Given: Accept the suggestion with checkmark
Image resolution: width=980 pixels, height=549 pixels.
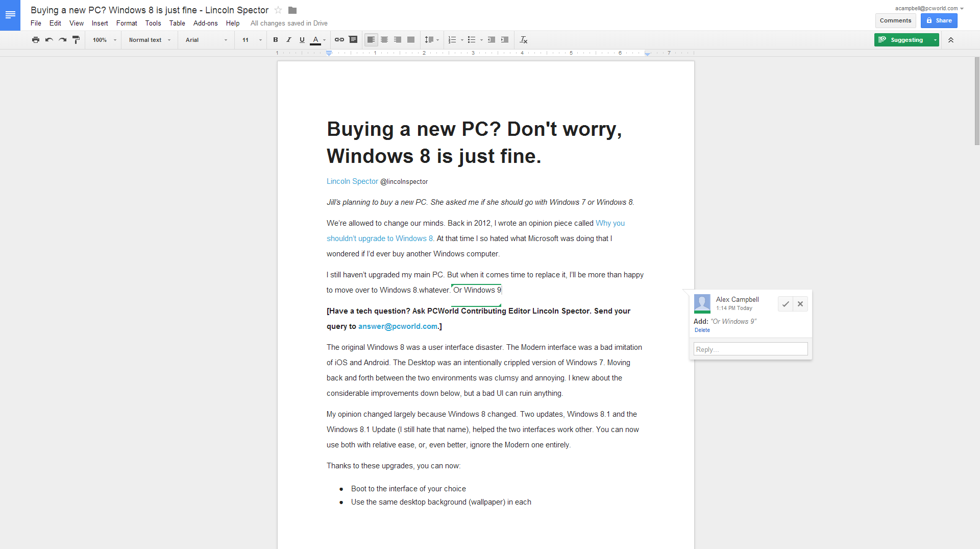Looking at the screenshot, I should [786, 304].
